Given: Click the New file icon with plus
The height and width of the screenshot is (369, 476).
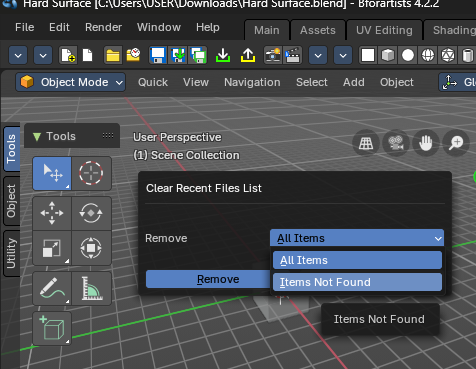Looking at the screenshot, I should tap(68, 55).
